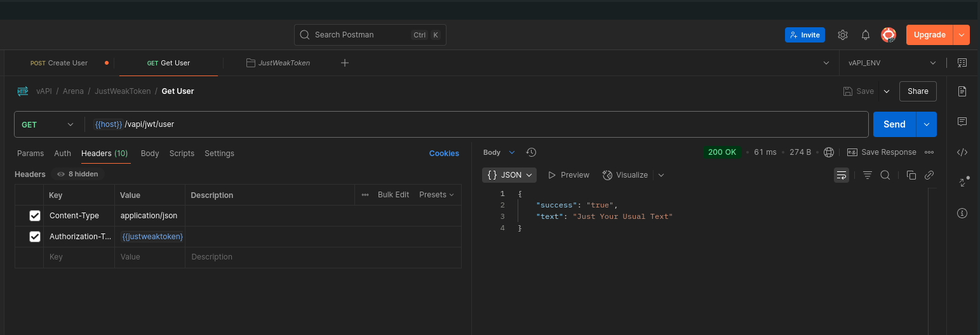Screen dimensions: 980x335
Task: Switch to the request Body tab
Action: point(150,154)
